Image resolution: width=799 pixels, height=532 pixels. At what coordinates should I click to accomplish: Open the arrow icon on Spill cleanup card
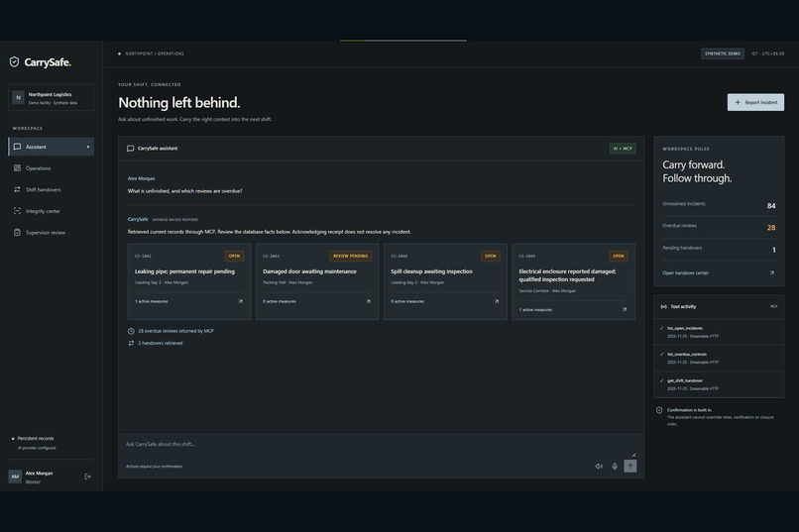(497, 301)
